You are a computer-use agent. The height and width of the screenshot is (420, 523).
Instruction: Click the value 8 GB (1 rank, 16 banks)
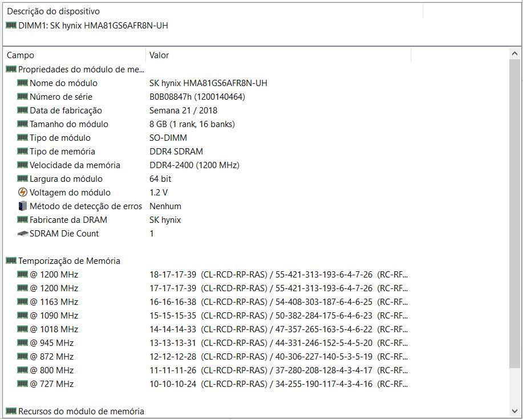[x=192, y=124]
